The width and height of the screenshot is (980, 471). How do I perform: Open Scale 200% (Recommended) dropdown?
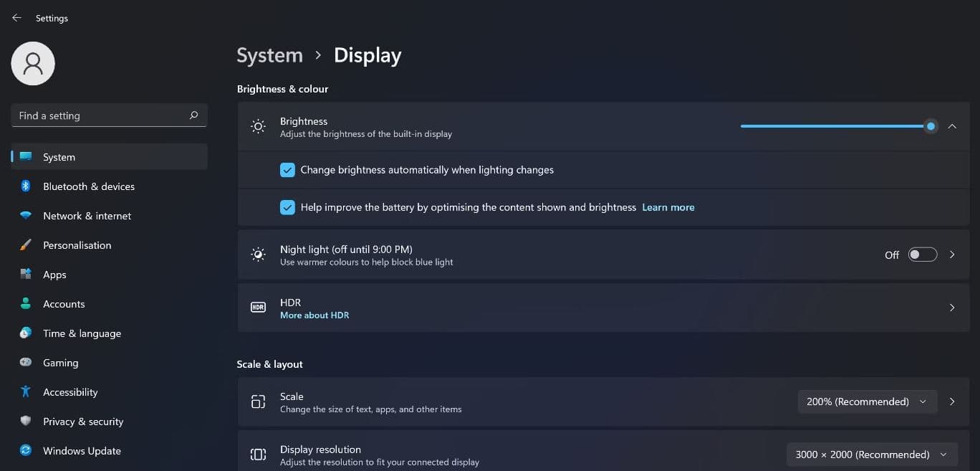(868, 401)
